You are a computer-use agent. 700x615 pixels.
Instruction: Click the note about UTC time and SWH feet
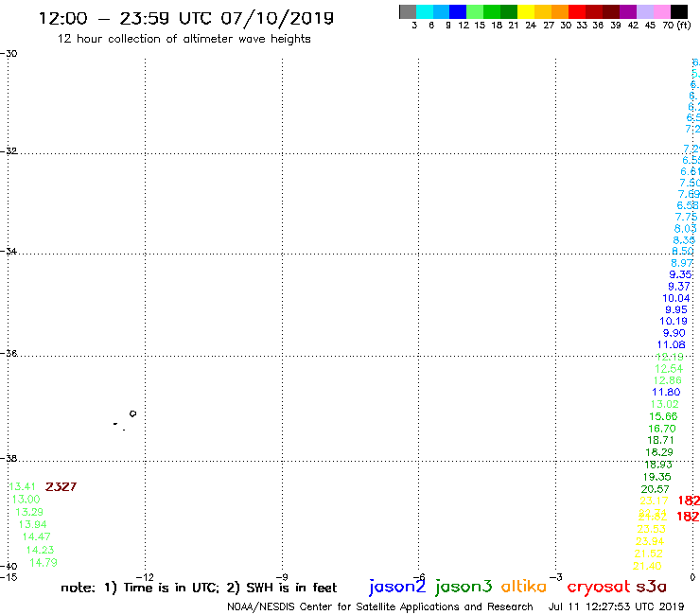(x=199, y=588)
